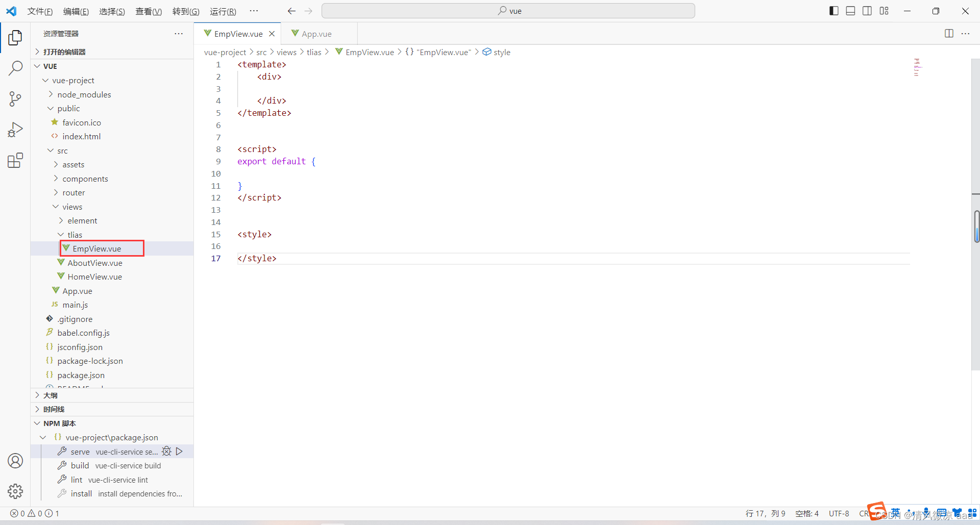Open the Manage gear icon
980x525 pixels.
point(15,491)
